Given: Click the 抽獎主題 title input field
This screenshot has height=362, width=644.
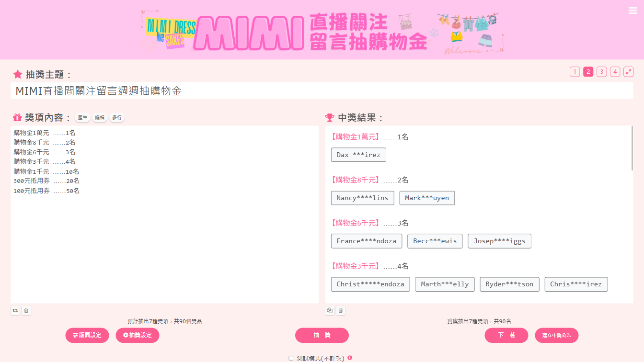Looking at the screenshot, I should (322, 91).
